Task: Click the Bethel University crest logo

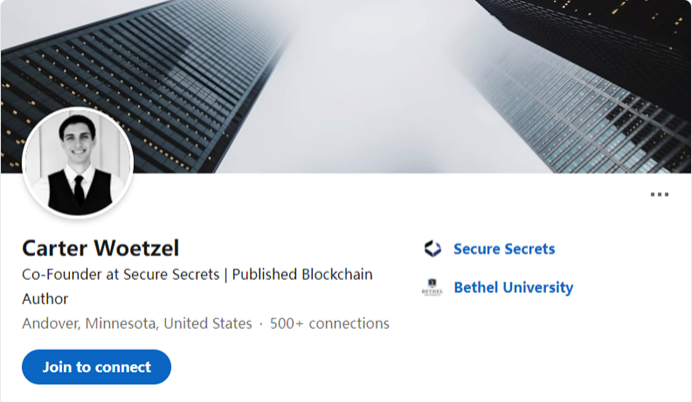Action: [432, 288]
